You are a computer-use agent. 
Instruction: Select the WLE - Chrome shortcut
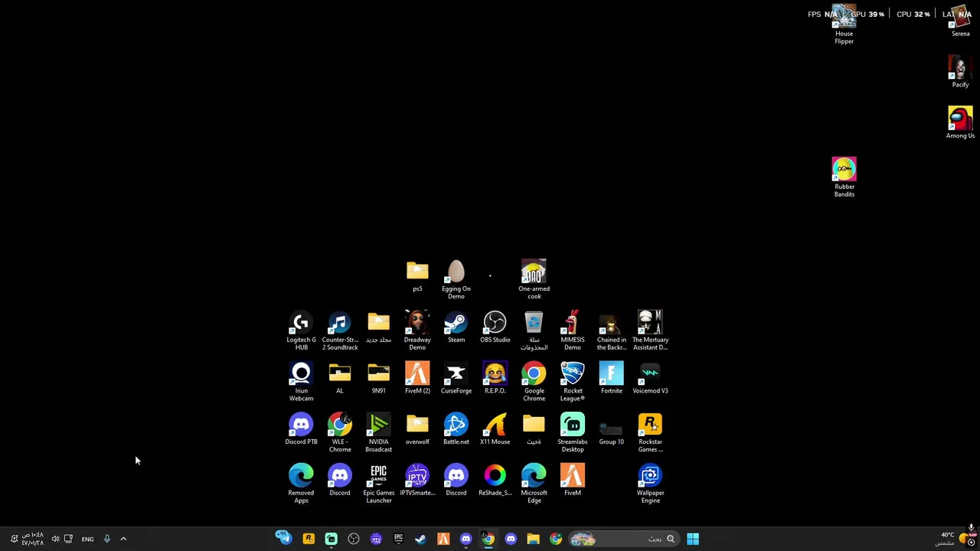click(x=340, y=433)
